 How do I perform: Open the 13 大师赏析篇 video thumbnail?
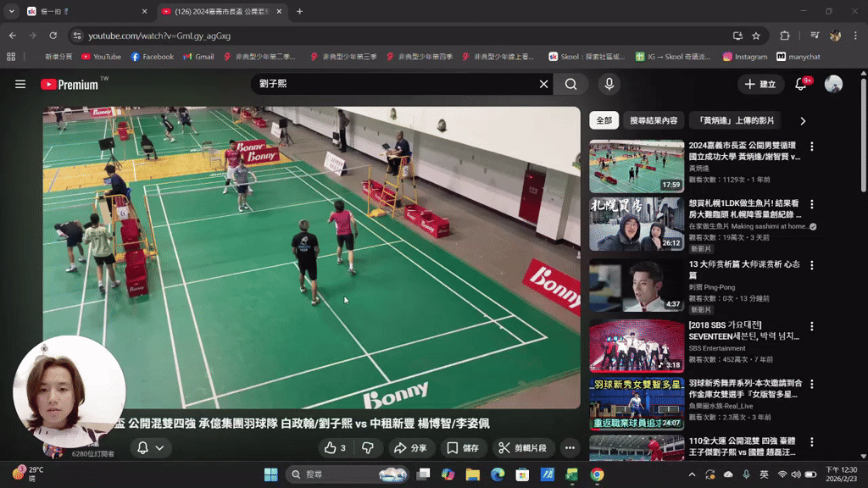pyautogui.click(x=637, y=286)
